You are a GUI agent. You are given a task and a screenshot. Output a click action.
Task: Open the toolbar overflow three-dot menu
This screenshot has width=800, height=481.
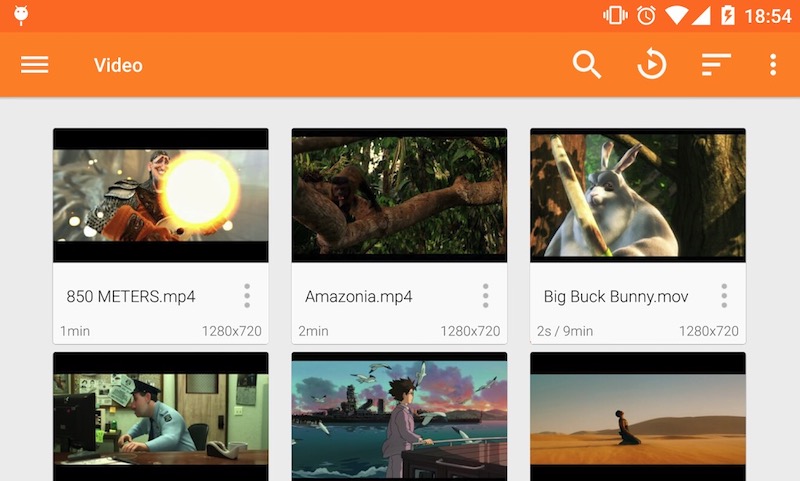point(773,65)
